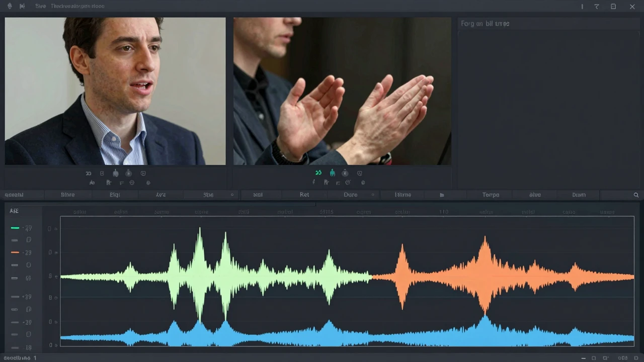Click the zoom-out minus icon in the status bar
This screenshot has width=644, height=362.
point(583,358)
